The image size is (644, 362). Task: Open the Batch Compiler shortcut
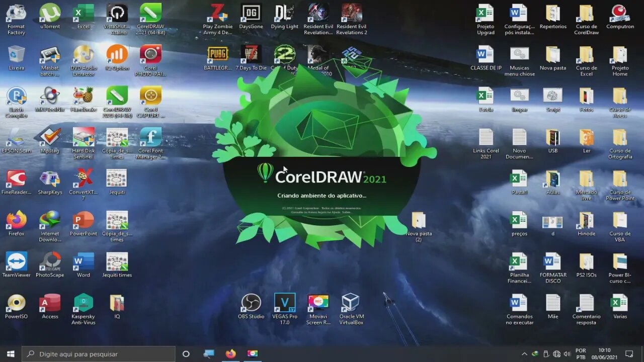tap(16, 102)
